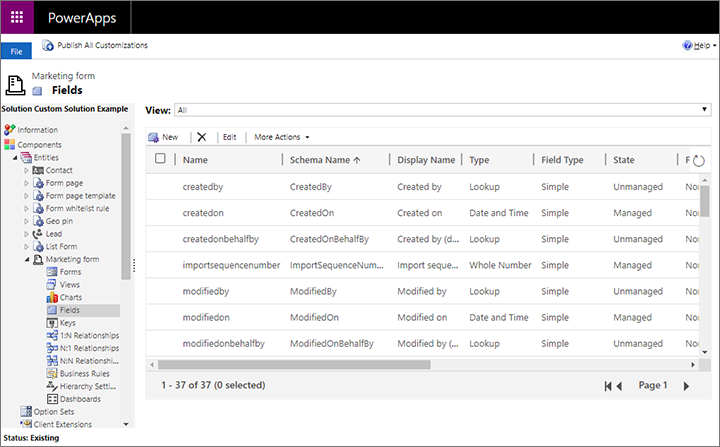Screen dimensions: 720x447
Task: Click the Help question mark icon
Action: [x=687, y=45]
